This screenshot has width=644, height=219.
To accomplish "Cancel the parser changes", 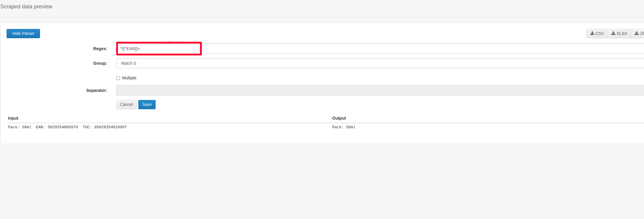I will (x=126, y=104).
